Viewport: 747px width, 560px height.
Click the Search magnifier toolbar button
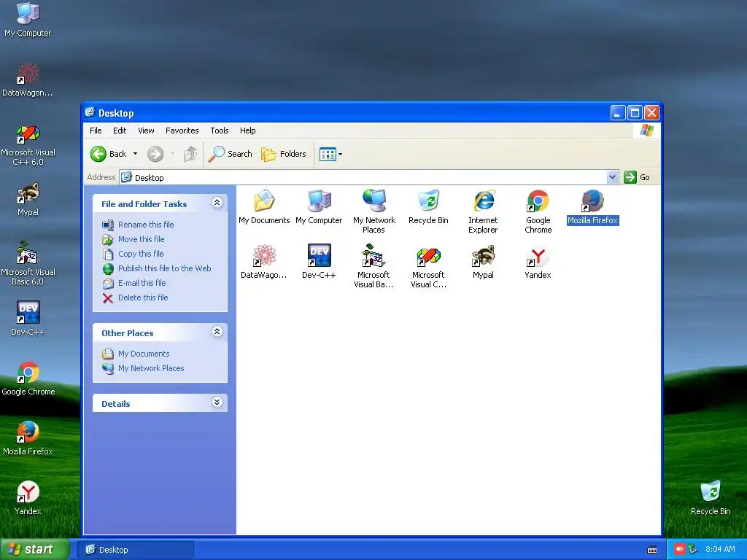231,154
